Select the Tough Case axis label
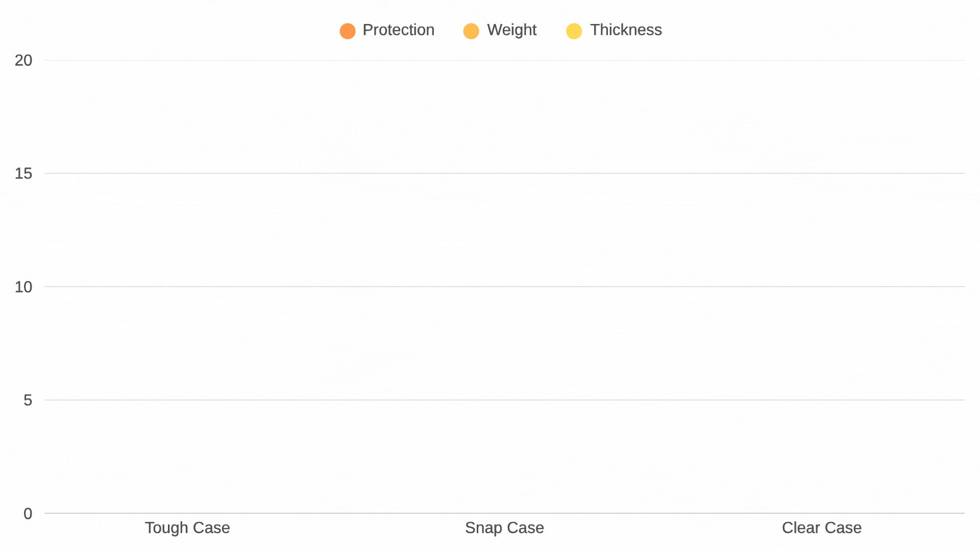The image size is (980, 551). click(x=187, y=528)
